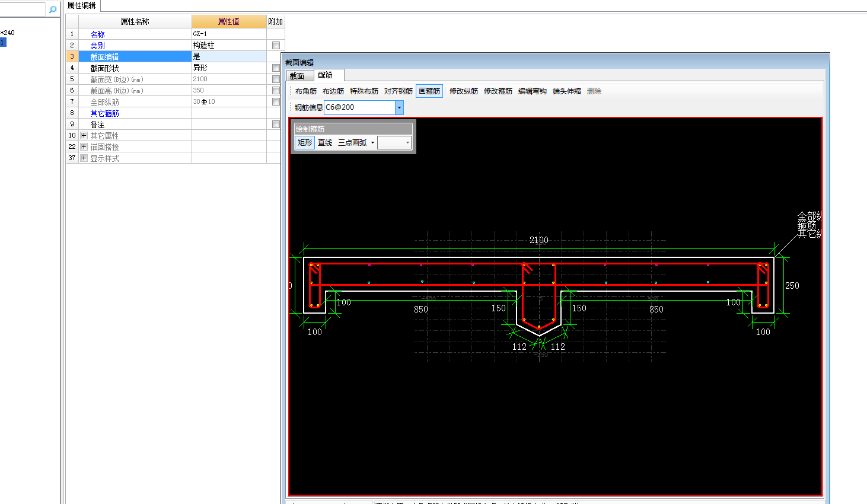The height and width of the screenshot is (504, 867).
Task: Click the 属性值 column header
Action: tap(229, 22)
